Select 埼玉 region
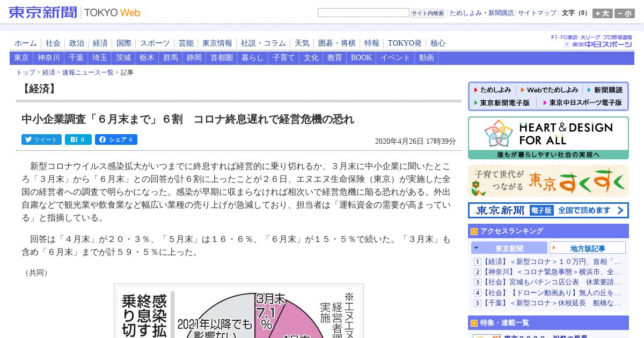644x338 pixels. [100, 58]
